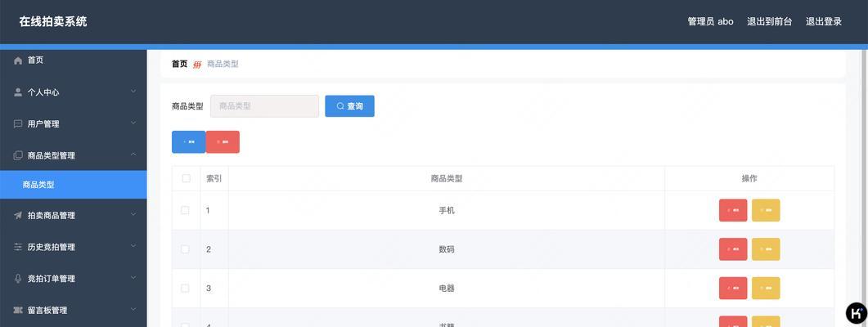Screen dimensions: 868x327
Task: Click the blue add button above table
Action: 189,142
